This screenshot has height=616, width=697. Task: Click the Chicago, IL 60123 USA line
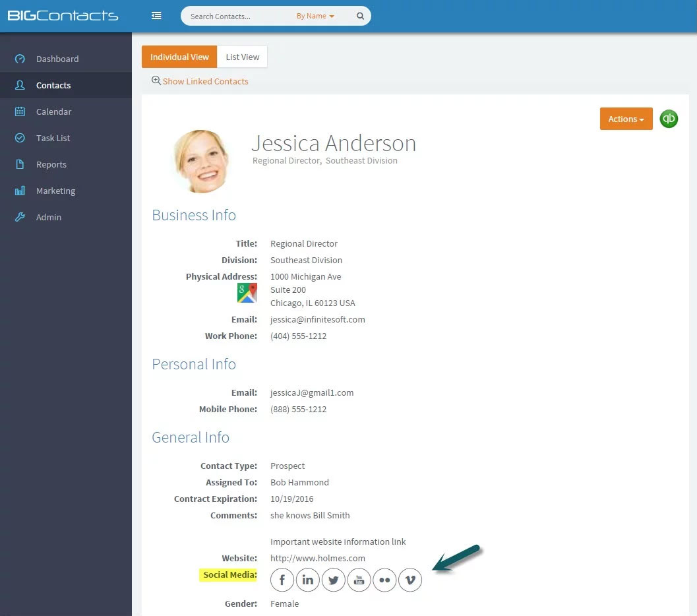[x=313, y=303]
